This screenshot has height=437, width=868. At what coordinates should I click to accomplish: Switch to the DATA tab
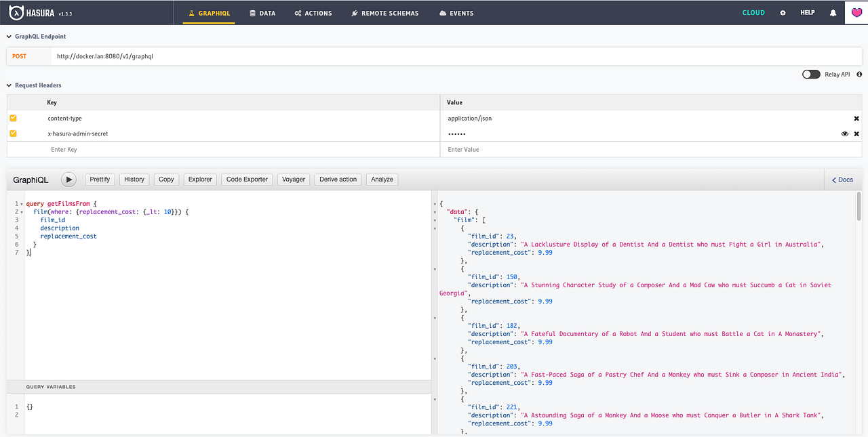click(262, 12)
